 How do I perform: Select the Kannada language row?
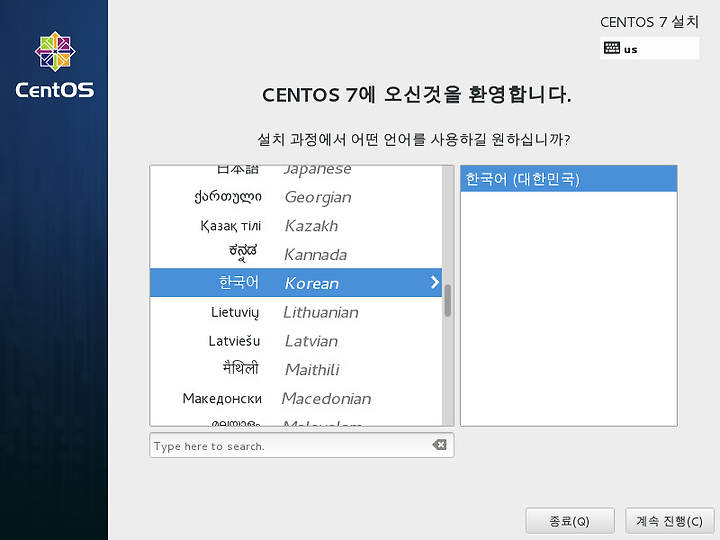click(x=296, y=254)
